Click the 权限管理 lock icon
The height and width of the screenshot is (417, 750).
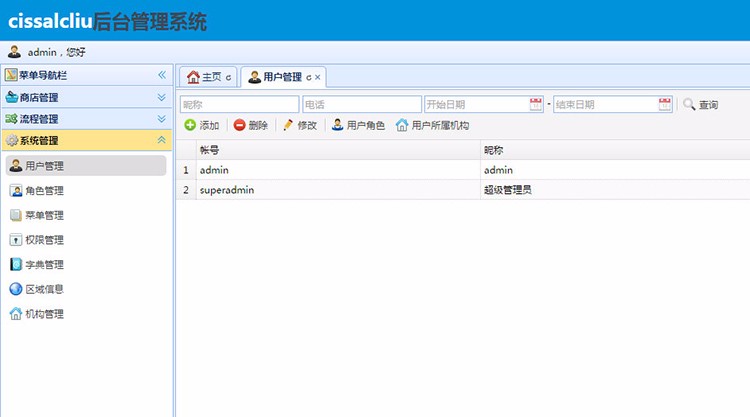tap(16, 240)
